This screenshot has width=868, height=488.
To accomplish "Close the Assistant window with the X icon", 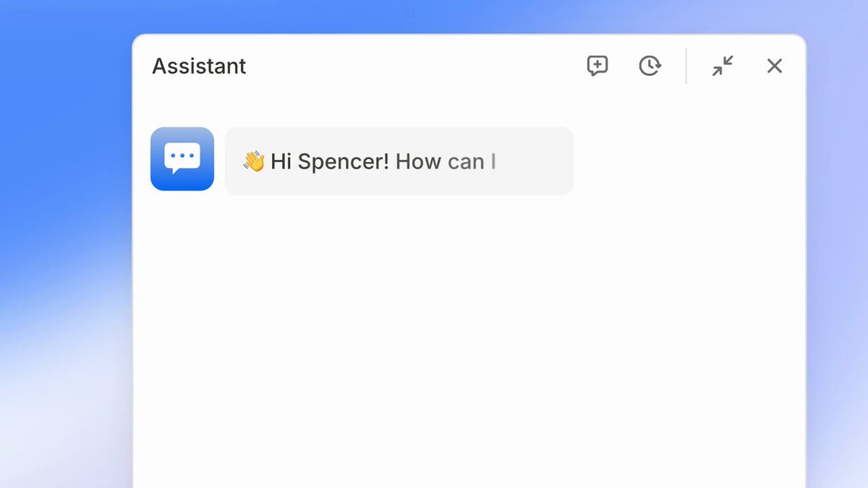I will (775, 66).
